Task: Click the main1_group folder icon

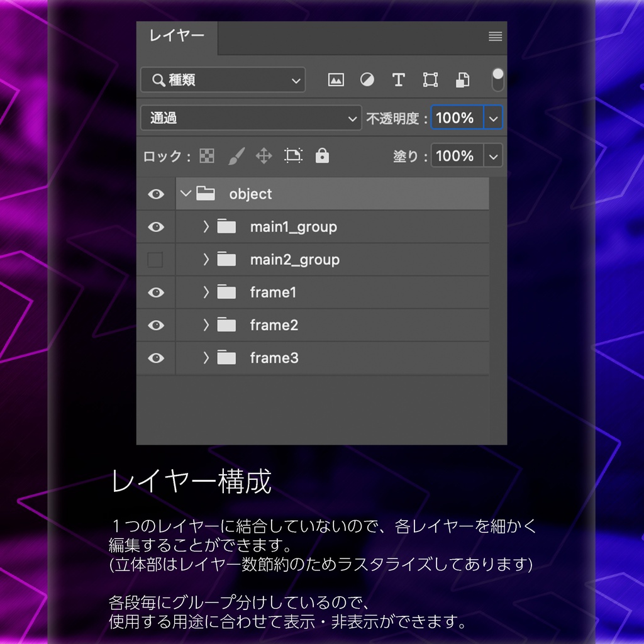Action: (226, 226)
